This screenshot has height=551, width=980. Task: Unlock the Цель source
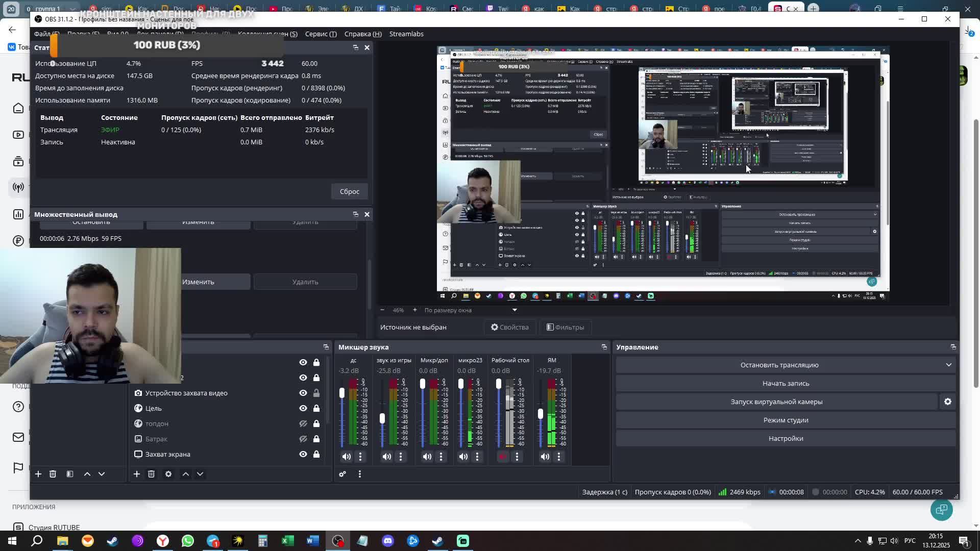[x=316, y=408]
